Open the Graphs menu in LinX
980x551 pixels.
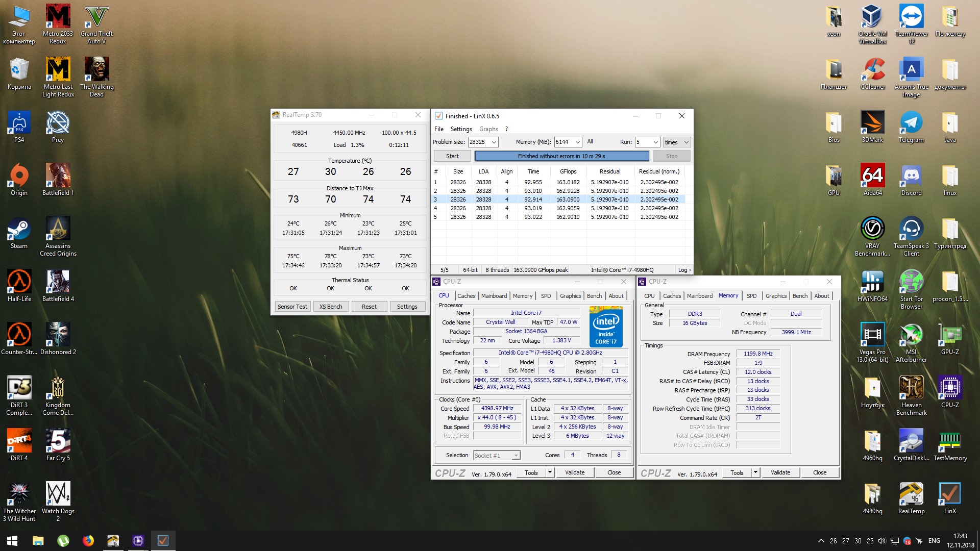click(x=488, y=129)
